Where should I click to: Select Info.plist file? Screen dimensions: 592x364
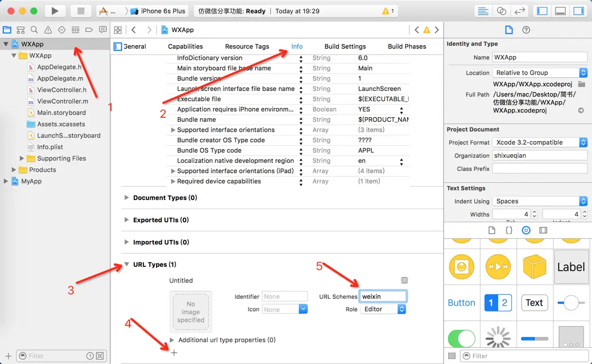50,147
